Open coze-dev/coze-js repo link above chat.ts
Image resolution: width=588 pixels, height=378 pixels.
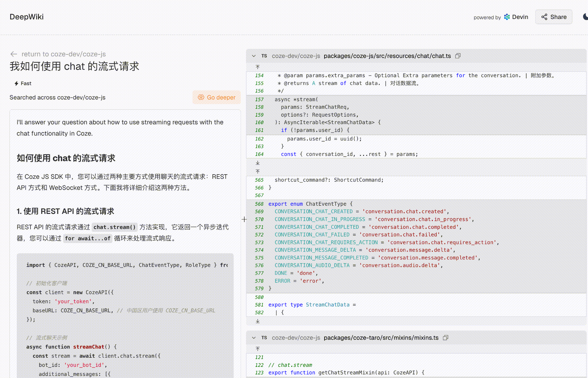point(296,56)
